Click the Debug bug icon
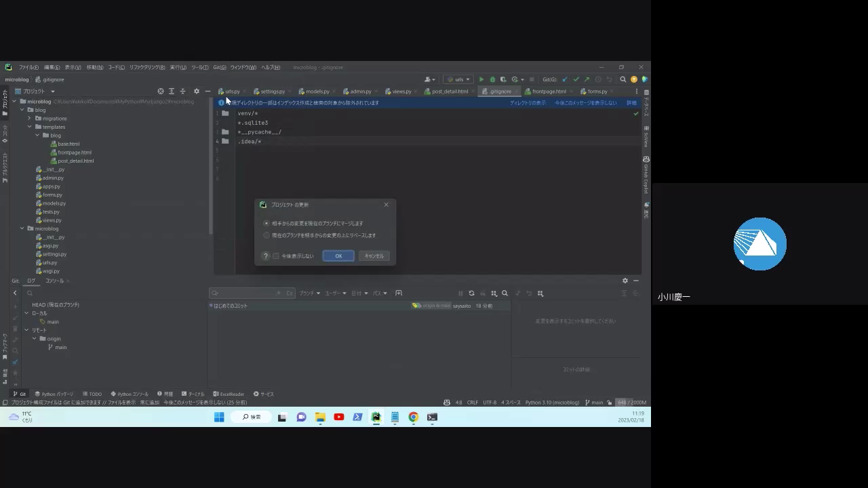868x488 pixels. coord(492,79)
